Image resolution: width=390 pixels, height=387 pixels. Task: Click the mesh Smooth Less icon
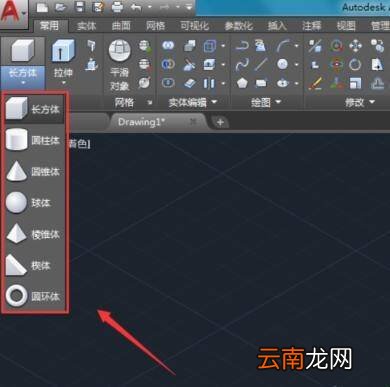point(145,64)
